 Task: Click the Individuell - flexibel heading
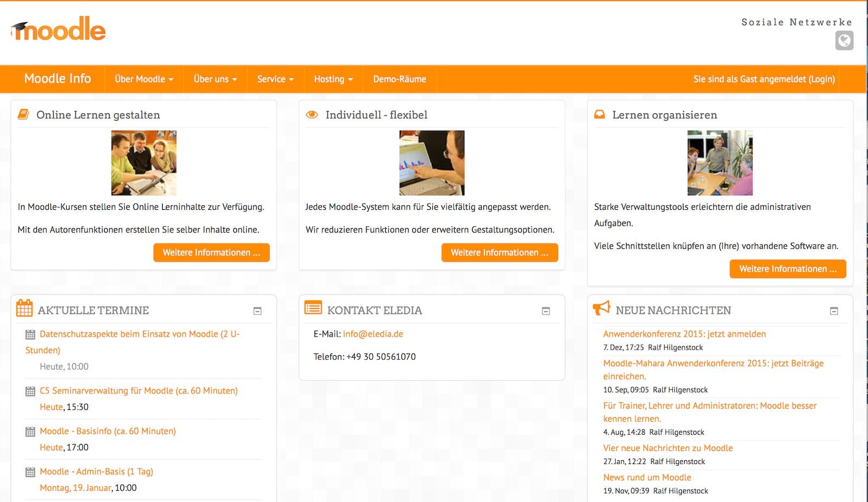(x=376, y=115)
